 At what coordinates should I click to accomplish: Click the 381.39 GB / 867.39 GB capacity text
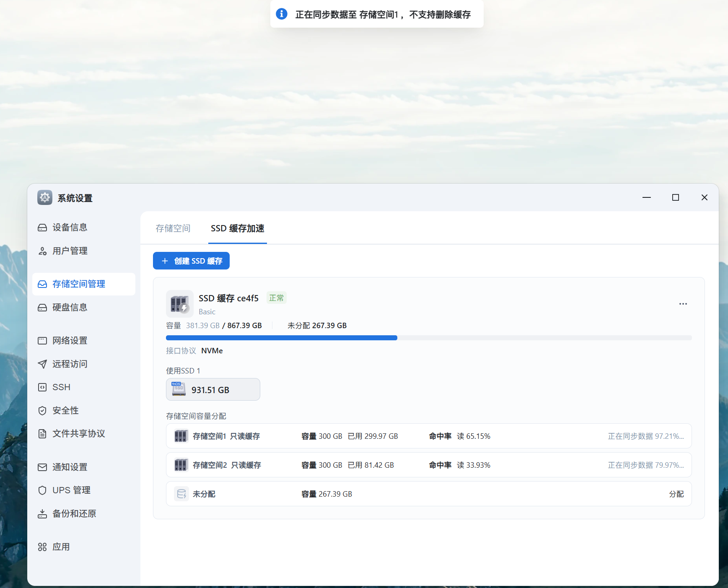(x=224, y=326)
